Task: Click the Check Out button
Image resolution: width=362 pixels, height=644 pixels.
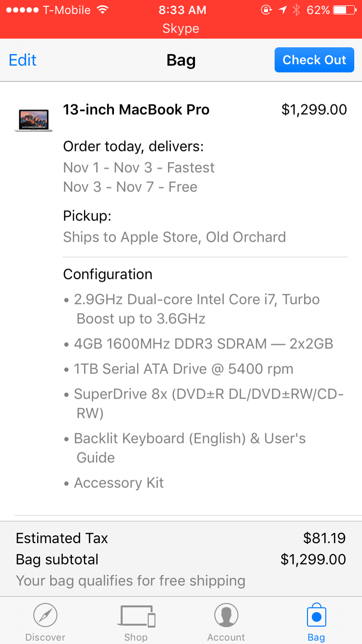Action: [x=314, y=60]
